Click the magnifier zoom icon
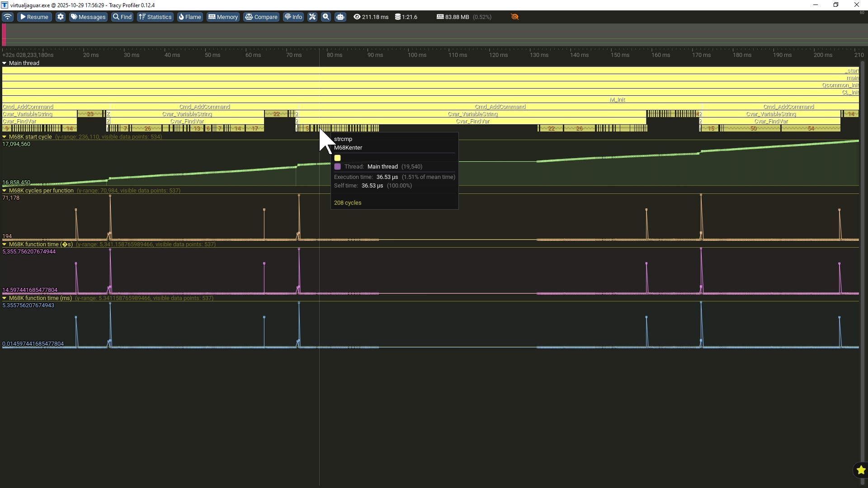The height and width of the screenshot is (488, 868). [326, 17]
